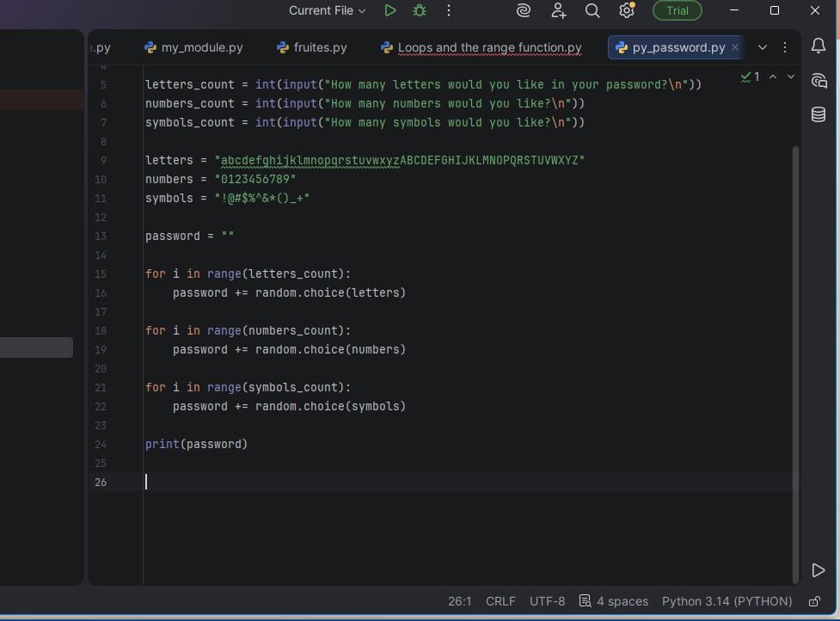Viewport: 840px width, 621px height.
Task: Change CRLF line separator in status bar
Action: (x=500, y=601)
